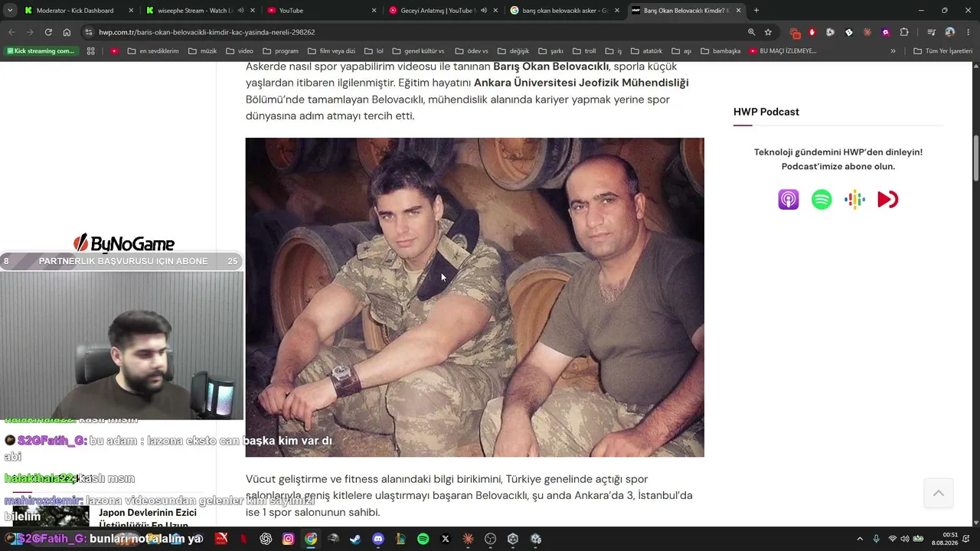
Task: Bookmark this page with the star icon
Action: click(x=768, y=32)
